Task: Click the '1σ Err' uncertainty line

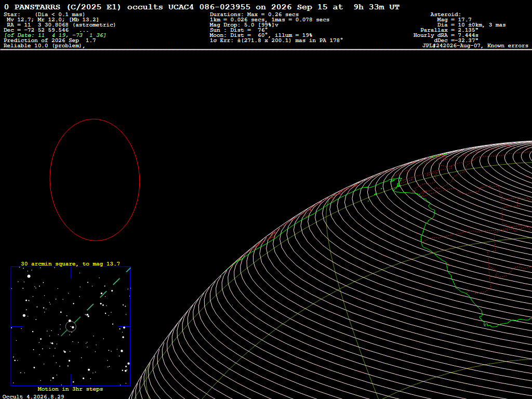Action: click(276, 41)
